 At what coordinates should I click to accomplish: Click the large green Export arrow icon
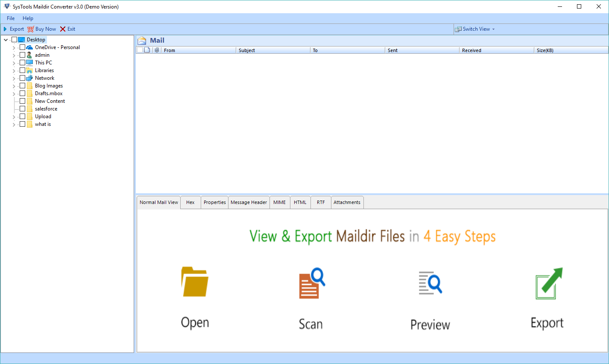549,283
